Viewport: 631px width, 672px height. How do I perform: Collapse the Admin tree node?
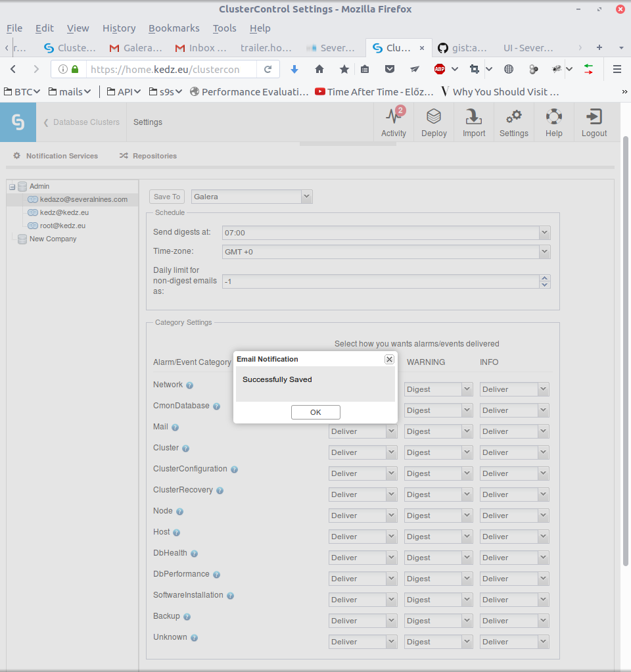coord(12,187)
